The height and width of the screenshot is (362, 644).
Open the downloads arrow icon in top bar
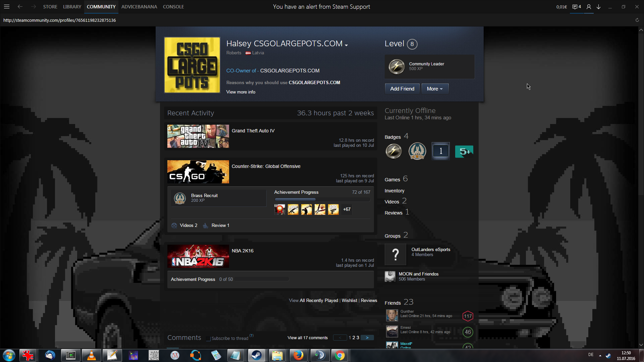(x=599, y=7)
